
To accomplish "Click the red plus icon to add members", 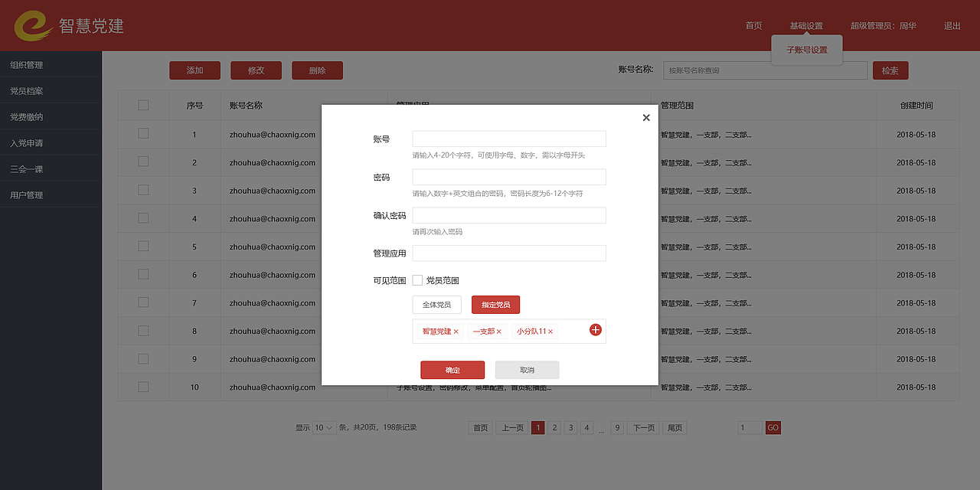I will point(595,329).
